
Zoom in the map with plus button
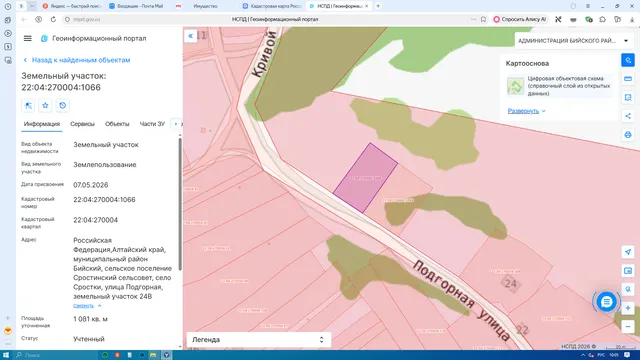point(628,308)
